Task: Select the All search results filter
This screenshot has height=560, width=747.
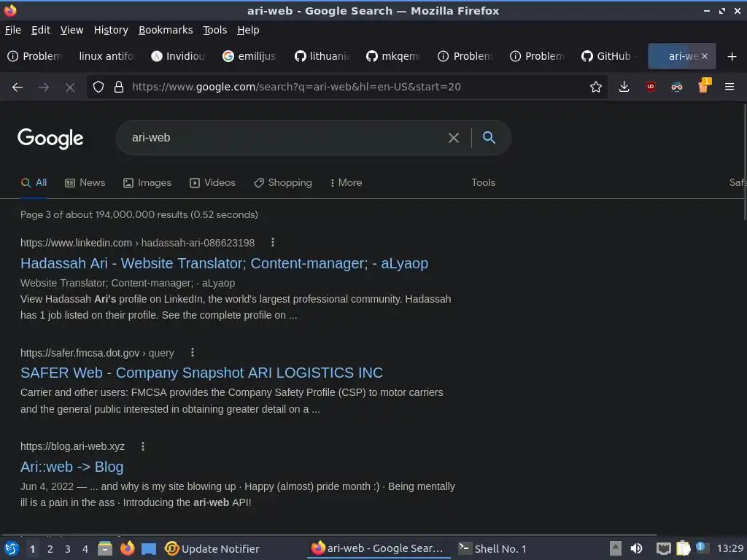Action: (34, 182)
